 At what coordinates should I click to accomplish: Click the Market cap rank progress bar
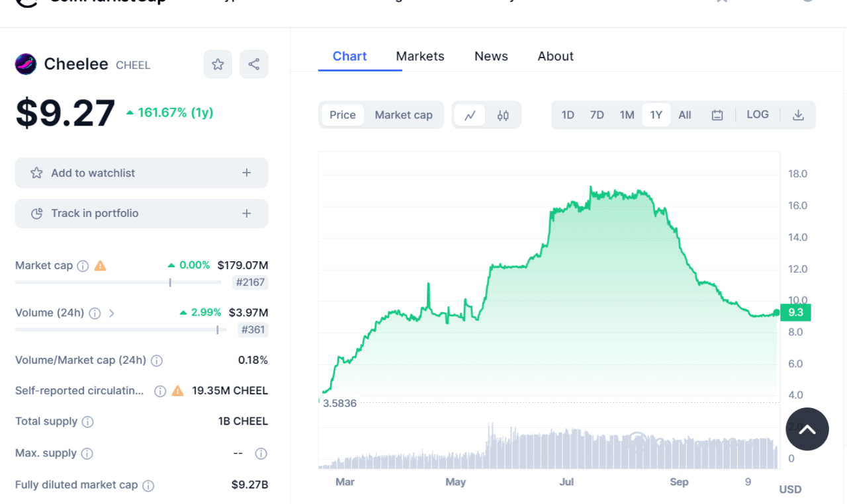(x=118, y=282)
